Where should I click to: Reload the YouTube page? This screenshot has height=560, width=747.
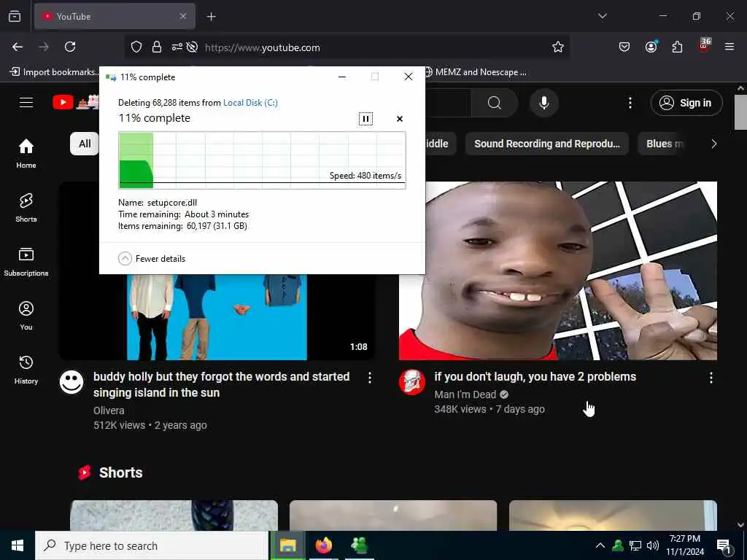(70, 47)
